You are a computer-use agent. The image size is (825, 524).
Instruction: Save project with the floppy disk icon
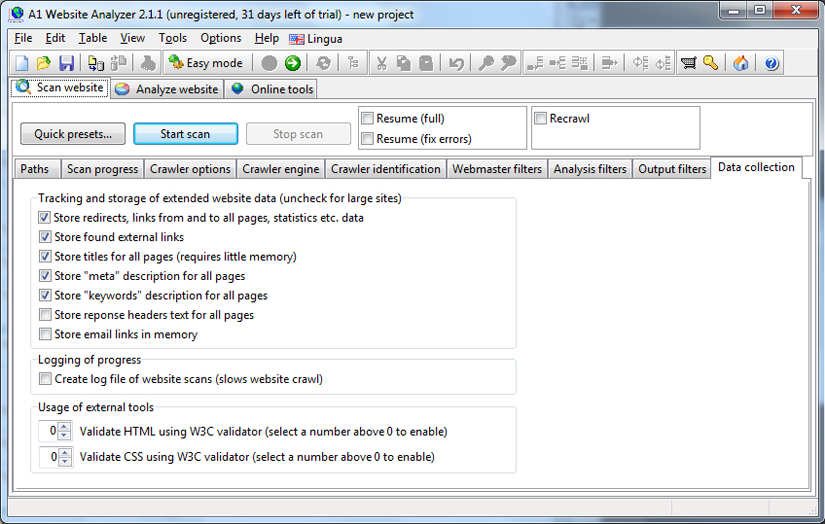[x=66, y=63]
